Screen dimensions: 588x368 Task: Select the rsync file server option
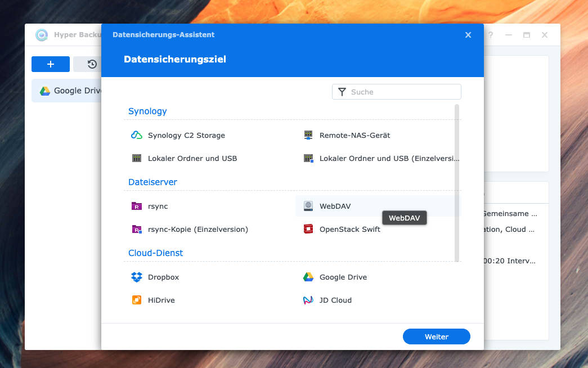point(157,207)
